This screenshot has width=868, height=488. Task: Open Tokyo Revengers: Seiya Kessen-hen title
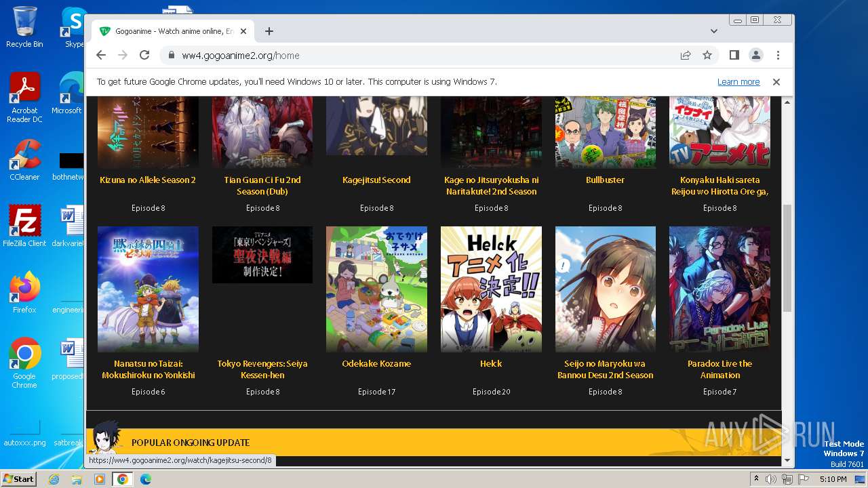pos(262,369)
